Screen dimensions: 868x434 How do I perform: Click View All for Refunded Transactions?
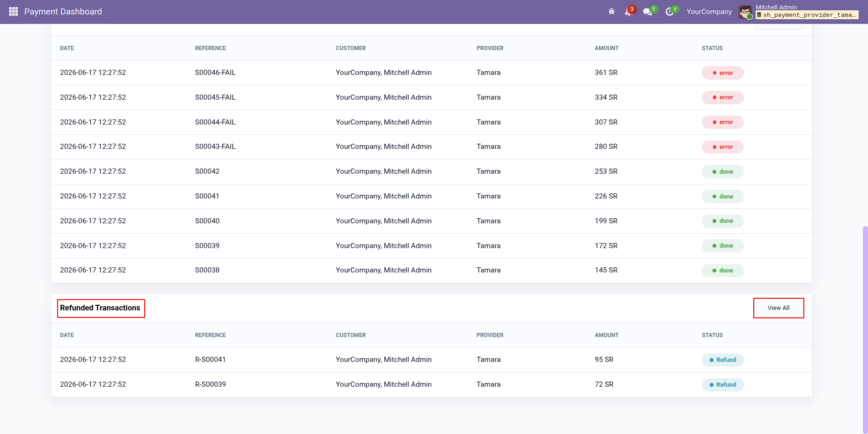pyautogui.click(x=779, y=308)
